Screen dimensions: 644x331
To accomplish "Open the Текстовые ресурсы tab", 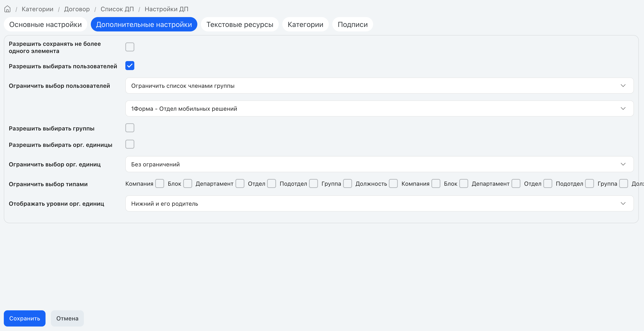I will tap(240, 24).
